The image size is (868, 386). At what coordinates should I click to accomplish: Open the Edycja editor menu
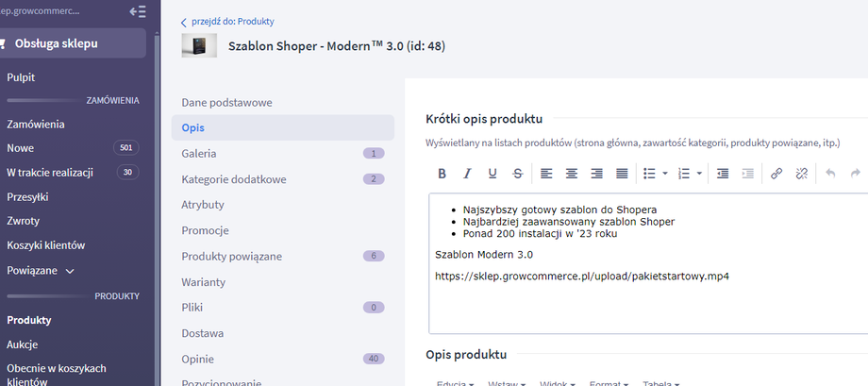[455, 383]
